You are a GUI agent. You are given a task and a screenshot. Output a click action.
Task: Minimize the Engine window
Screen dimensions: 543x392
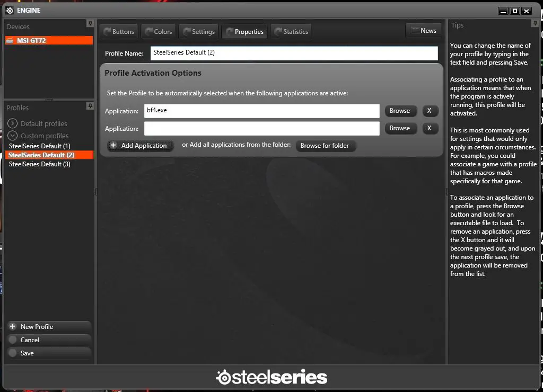(x=503, y=11)
